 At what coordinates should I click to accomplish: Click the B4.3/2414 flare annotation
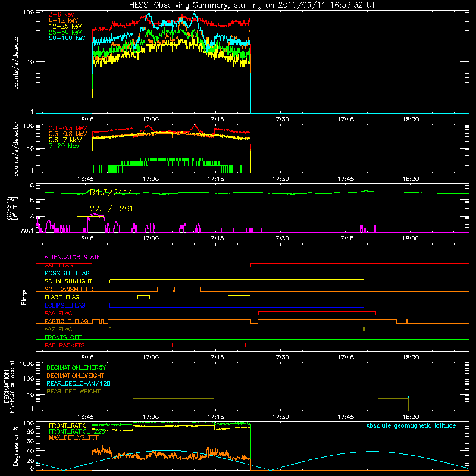[x=111, y=192]
